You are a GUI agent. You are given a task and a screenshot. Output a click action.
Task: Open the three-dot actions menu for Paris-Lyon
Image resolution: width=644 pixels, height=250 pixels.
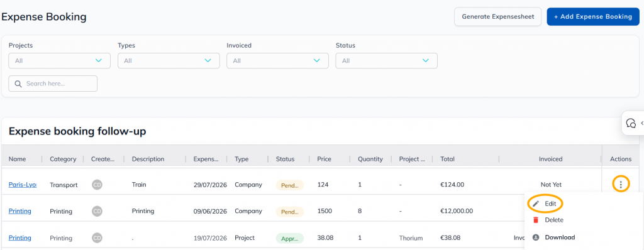pyautogui.click(x=621, y=184)
